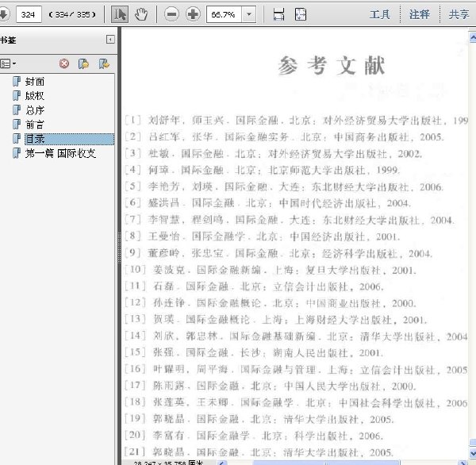
Task: Click reference [2] 吕红军 entry
Action: point(285,136)
